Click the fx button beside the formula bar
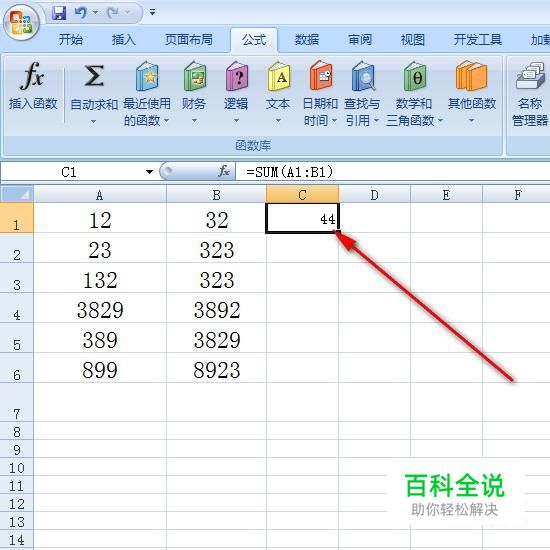Viewport: 550px width, 550px height. point(224,172)
